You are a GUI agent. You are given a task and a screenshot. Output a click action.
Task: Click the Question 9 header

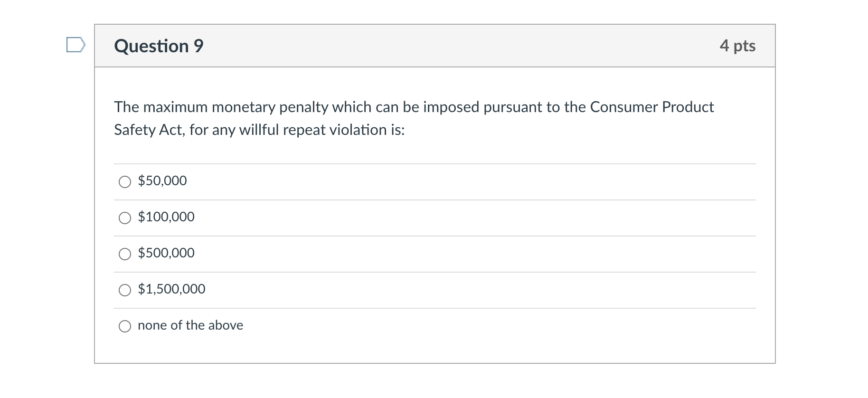(159, 46)
